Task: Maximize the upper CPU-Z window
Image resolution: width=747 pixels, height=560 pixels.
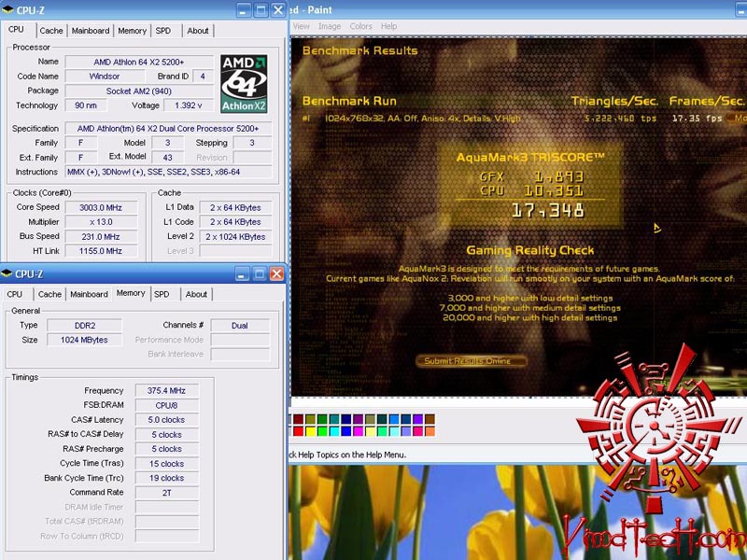Action: coord(261,10)
